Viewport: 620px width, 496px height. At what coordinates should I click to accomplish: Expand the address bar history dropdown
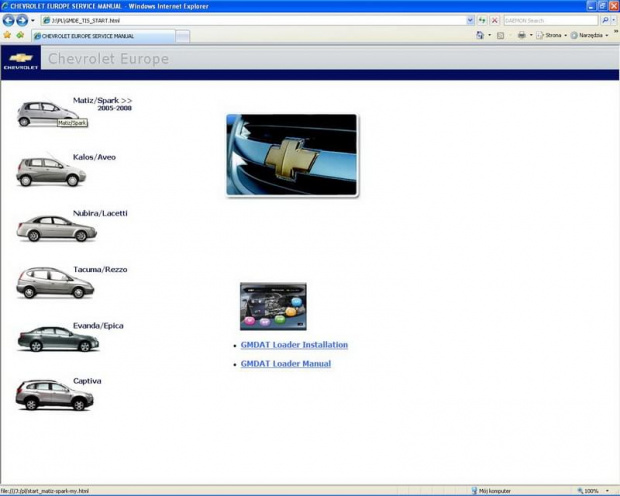[470, 20]
